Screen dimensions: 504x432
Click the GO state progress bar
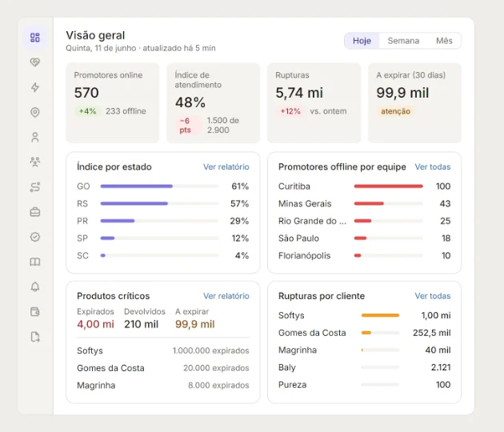click(159, 186)
